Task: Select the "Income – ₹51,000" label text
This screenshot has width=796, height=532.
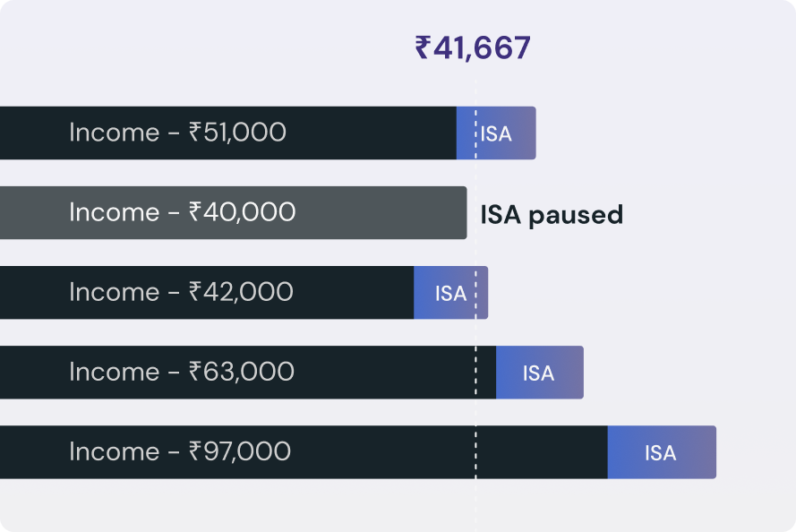Action: point(177,133)
